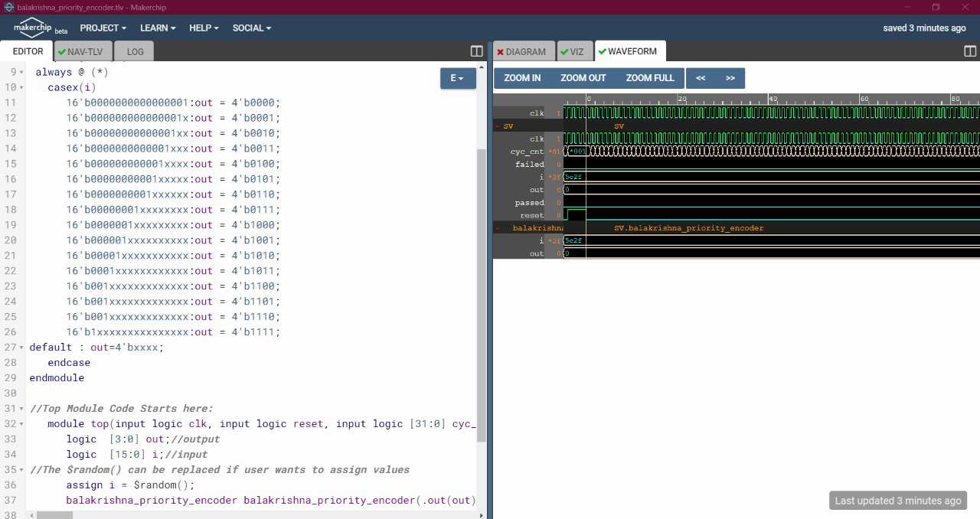The height and width of the screenshot is (519, 980).
Task: Collapse the balakrishna_priority_encoder signal group
Action: tap(498, 227)
